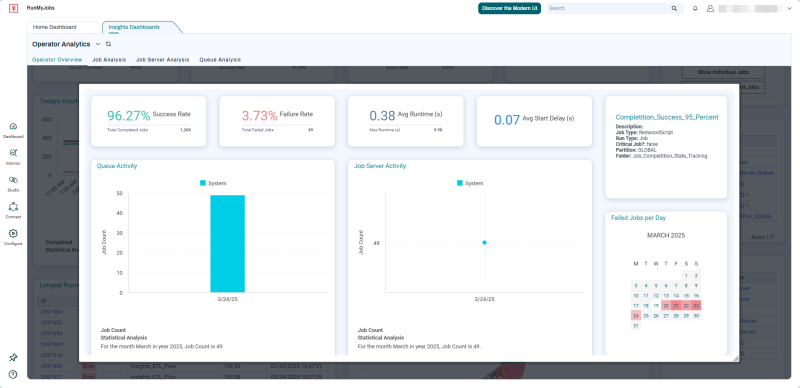Open the Completition_Success_95_Percent link
The height and width of the screenshot is (388, 800).
pos(667,117)
